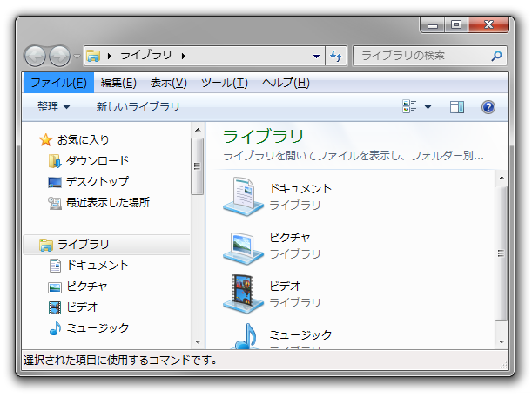Toggle the preview pane button
The image size is (532, 398).
[457, 107]
